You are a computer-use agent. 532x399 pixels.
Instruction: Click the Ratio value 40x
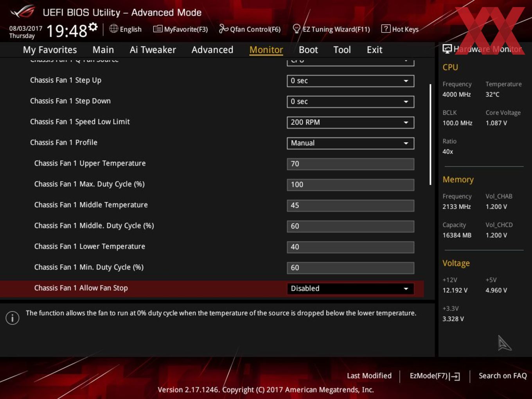click(448, 151)
